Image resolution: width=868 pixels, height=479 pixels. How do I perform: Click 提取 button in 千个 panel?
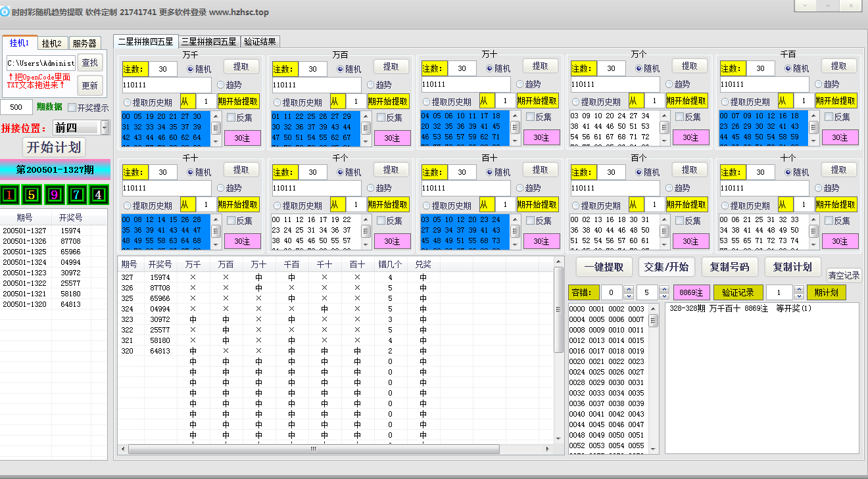(391, 170)
